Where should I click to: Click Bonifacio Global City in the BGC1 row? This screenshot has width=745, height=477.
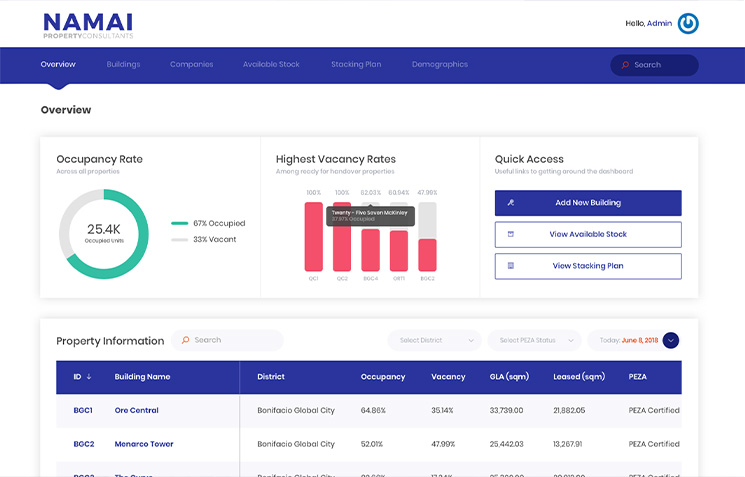[x=296, y=410]
